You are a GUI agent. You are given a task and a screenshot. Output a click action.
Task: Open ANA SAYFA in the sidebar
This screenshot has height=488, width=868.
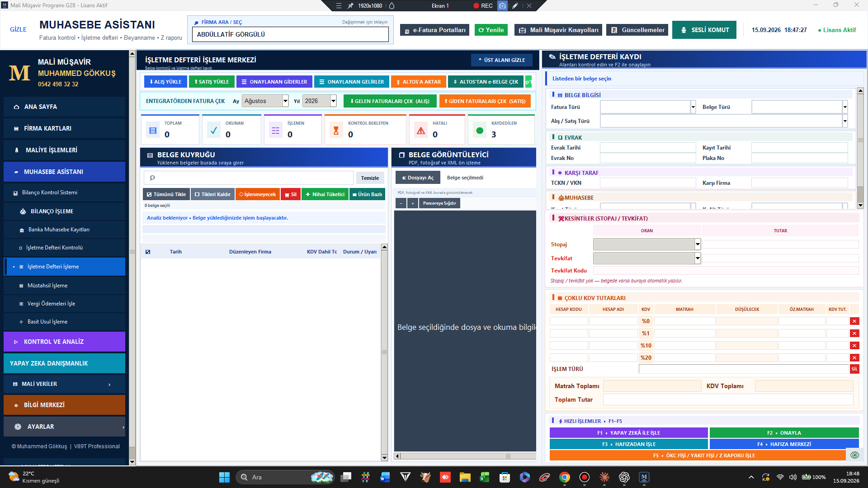pyautogui.click(x=64, y=107)
